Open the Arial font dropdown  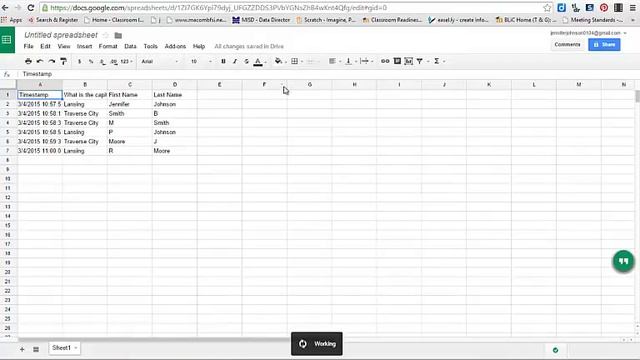[x=160, y=61]
